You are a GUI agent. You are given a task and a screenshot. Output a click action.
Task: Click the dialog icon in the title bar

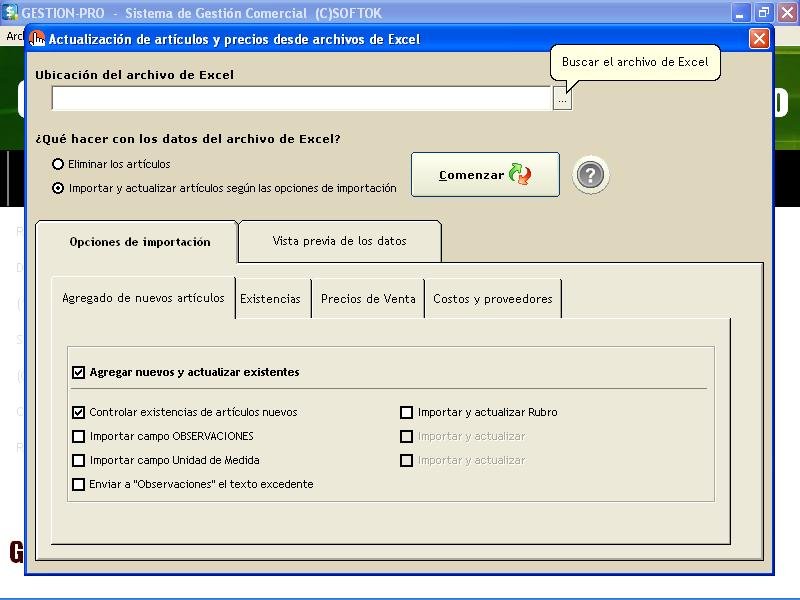38,39
